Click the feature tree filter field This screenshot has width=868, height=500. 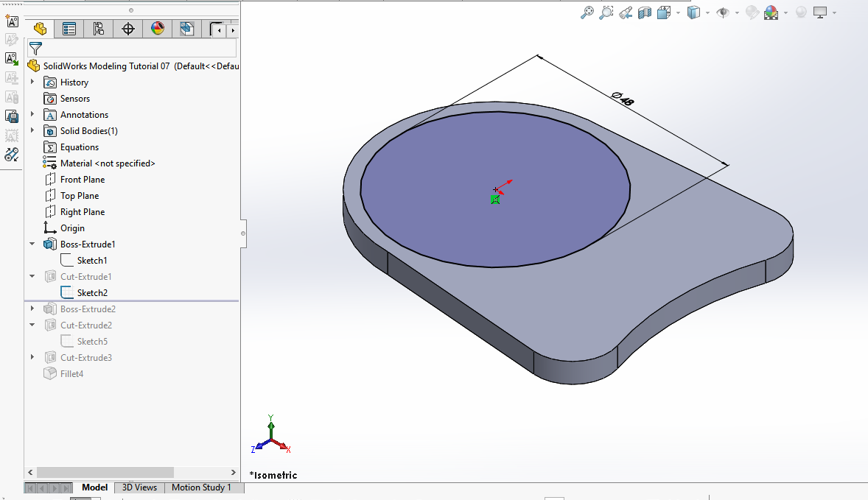click(x=136, y=49)
